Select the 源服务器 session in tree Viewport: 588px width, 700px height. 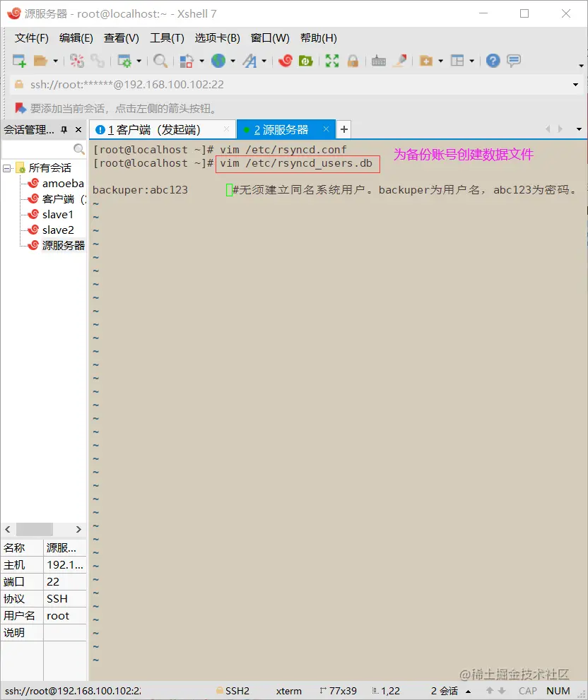(x=63, y=246)
